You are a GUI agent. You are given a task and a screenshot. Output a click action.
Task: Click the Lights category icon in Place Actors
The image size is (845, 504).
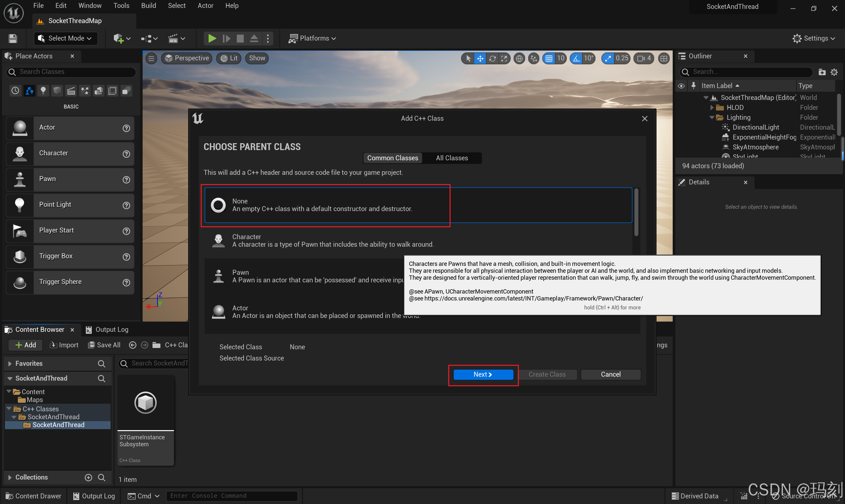43,91
